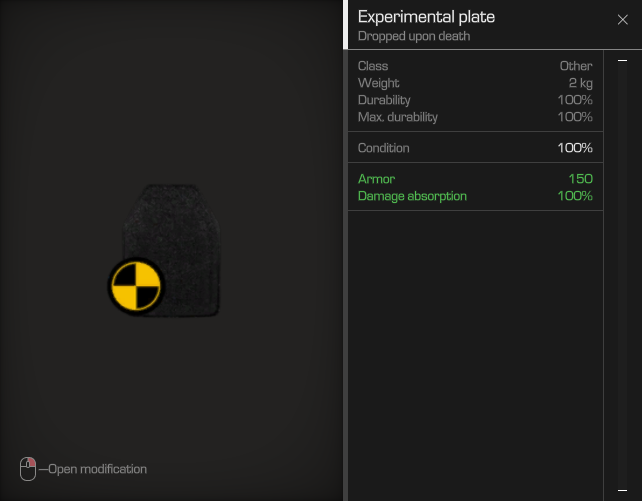642x501 pixels.
Task: Click the mouse button hint icon
Action: coord(28,469)
